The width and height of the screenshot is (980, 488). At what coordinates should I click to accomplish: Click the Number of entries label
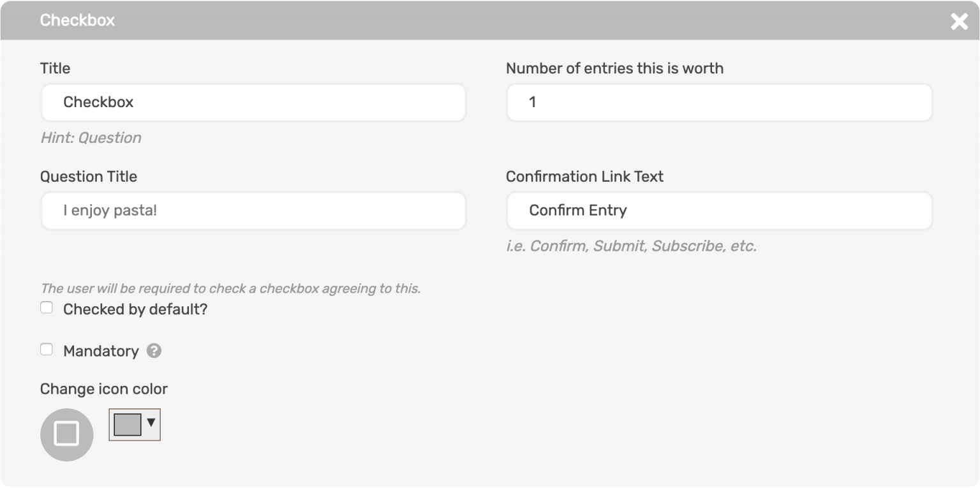pos(615,68)
